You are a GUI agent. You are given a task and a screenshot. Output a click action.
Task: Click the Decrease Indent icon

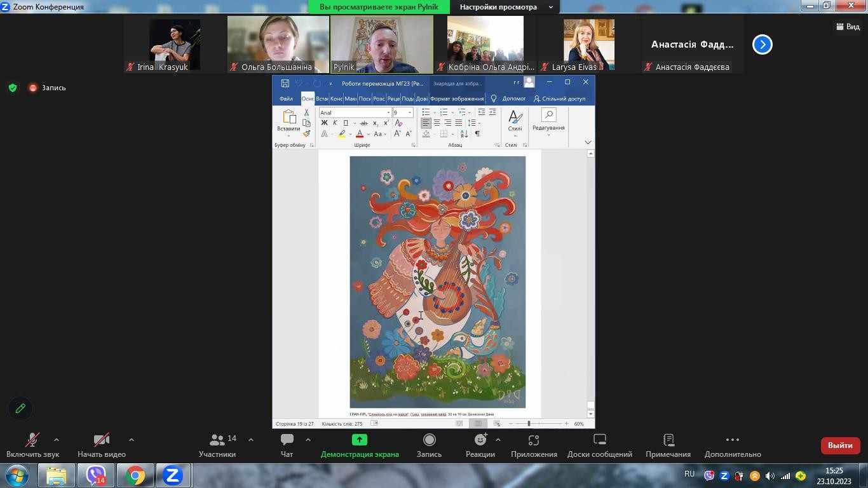[482, 112]
